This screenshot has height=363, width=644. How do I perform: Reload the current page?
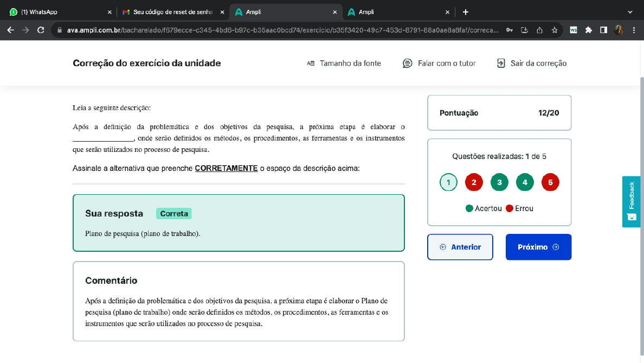pos(41,30)
